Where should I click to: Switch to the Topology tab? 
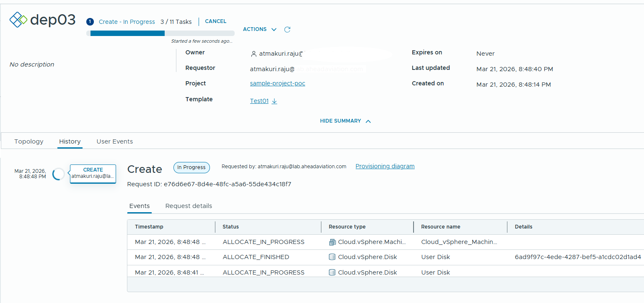29,141
